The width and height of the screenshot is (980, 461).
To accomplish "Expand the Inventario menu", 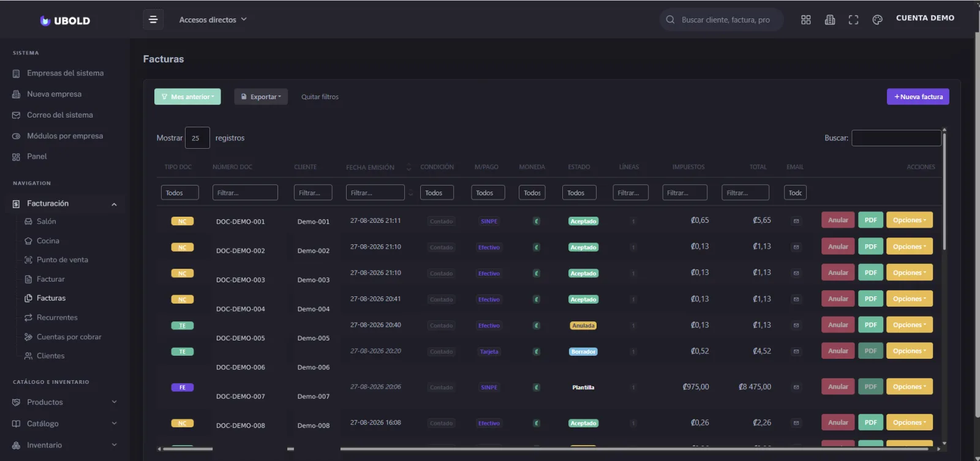I will pos(65,445).
